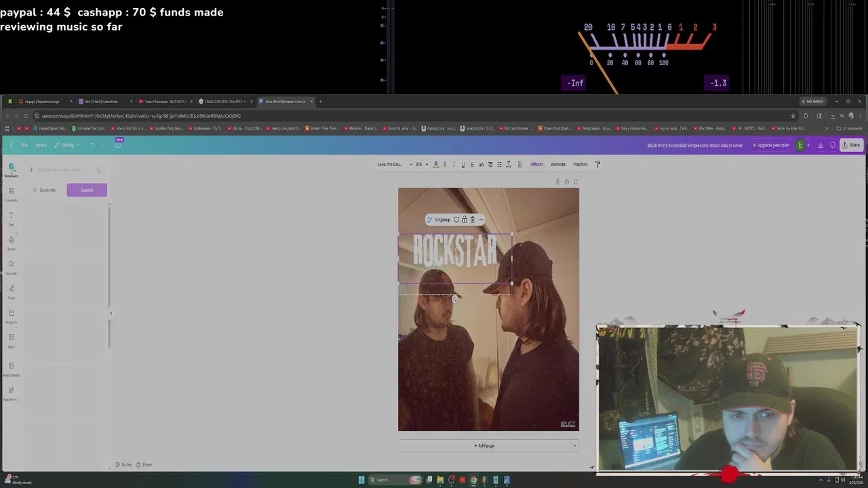Lock the page using icon above canvas
Screen dimensions: 868x488
click(x=557, y=182)
